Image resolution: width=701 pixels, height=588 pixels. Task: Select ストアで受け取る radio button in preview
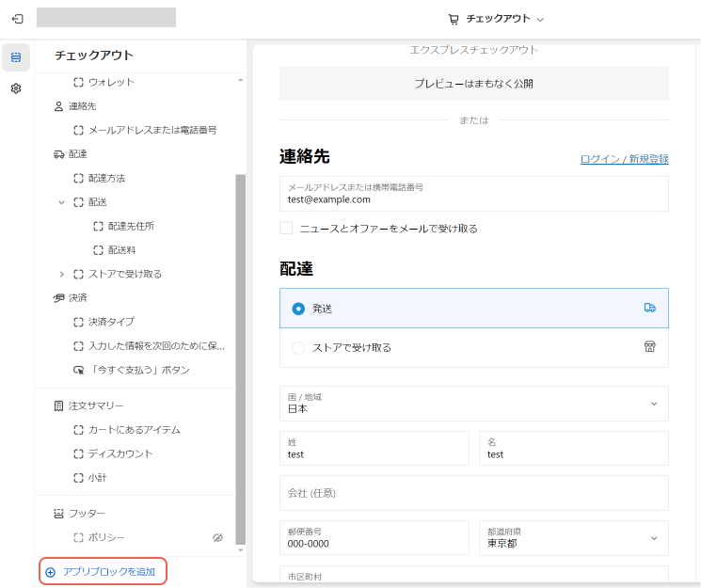298,347
